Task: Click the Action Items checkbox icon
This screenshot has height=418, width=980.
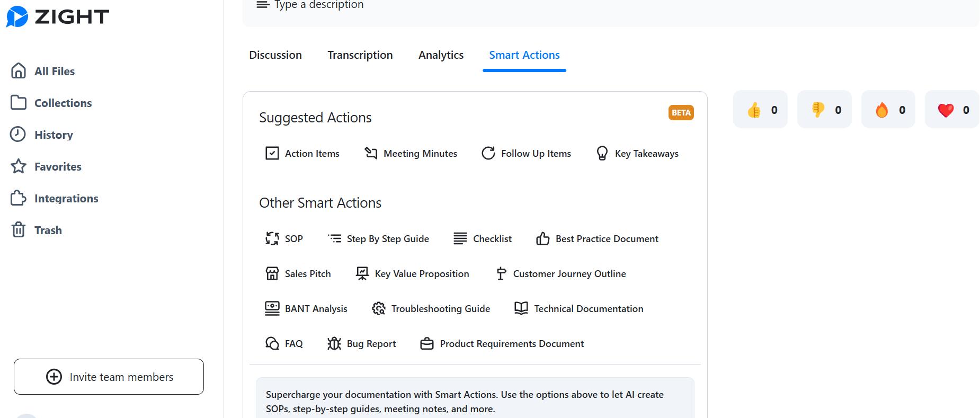Action: tap(272, 153)
